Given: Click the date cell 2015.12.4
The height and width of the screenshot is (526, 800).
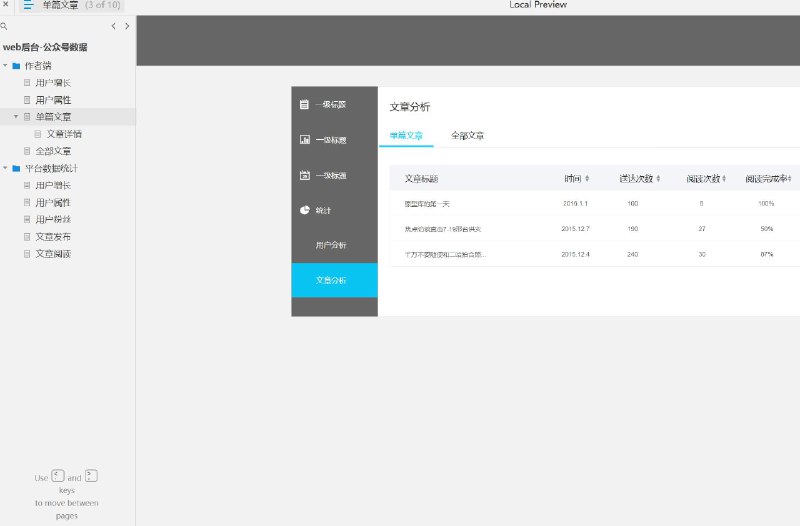Looking at the screenshot, I should pos(576,255).
